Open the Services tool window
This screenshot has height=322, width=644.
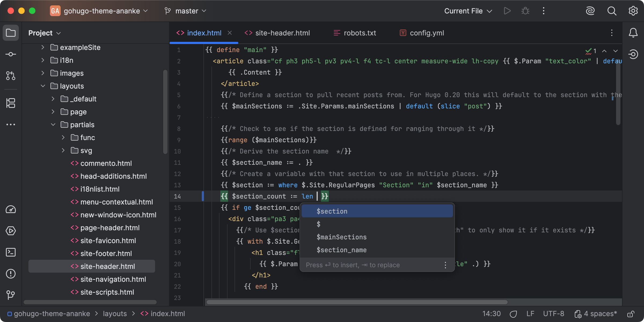pos(11,231)
